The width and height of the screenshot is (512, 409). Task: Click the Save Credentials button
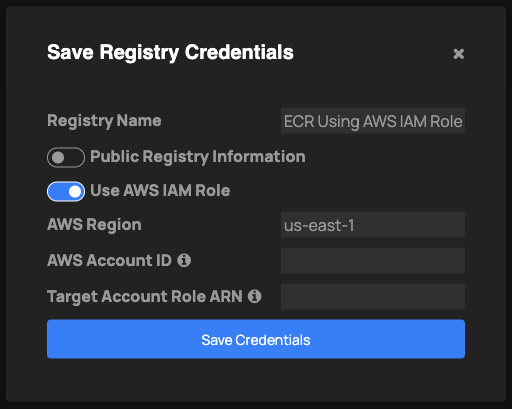click(x=256, y=339)
